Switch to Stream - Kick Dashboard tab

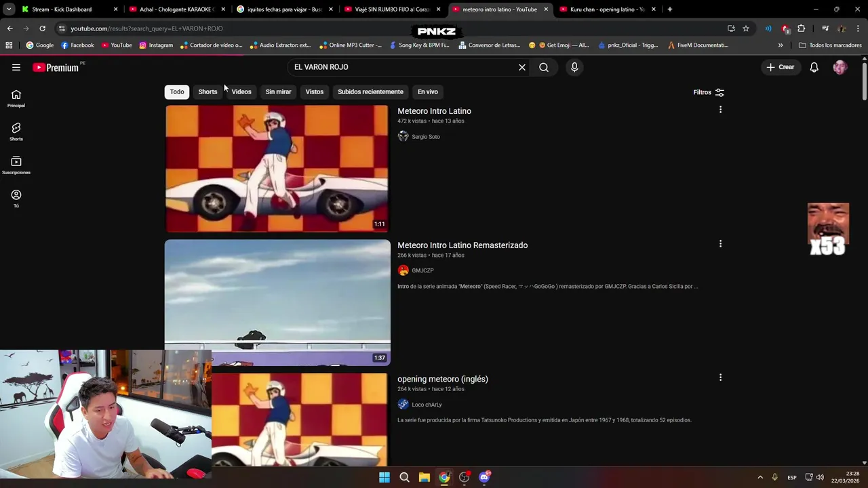[x=69, y=9]
